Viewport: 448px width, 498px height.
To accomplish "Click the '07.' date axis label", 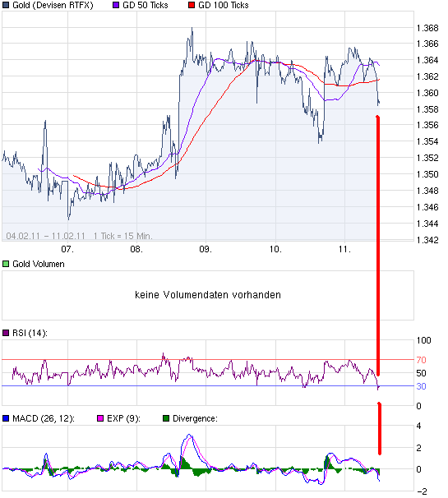I will [67, 249].
